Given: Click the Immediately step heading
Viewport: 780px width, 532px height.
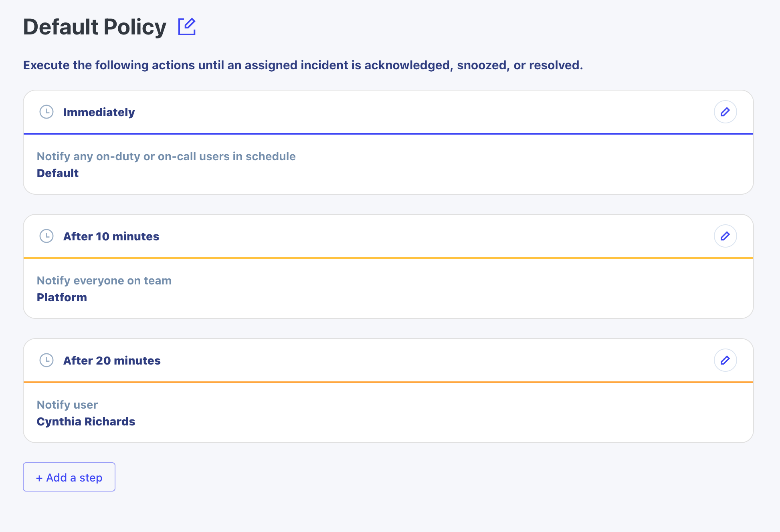Looking at the screenshot, I should coord(99,112).
